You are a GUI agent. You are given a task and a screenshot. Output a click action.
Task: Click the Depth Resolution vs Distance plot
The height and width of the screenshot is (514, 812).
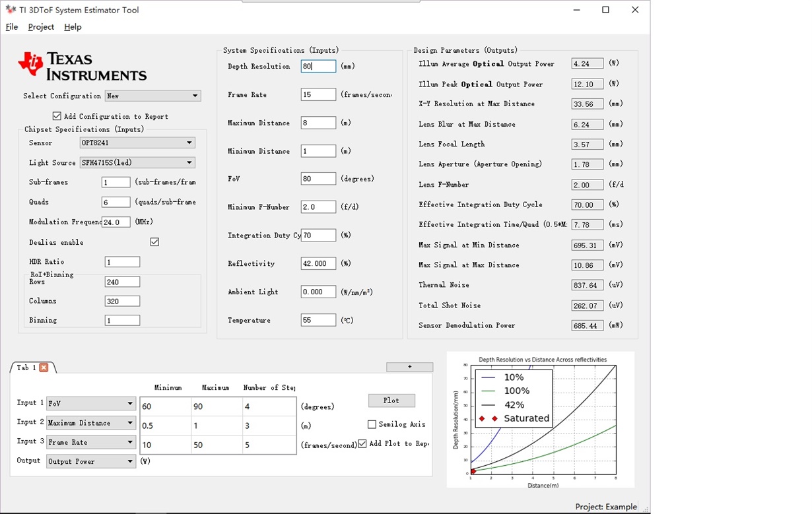541,420
